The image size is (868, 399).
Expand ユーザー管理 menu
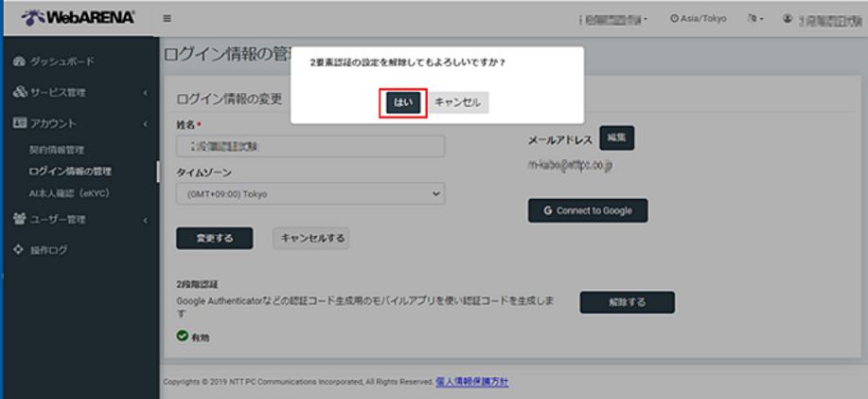click(x=58, y=220)
